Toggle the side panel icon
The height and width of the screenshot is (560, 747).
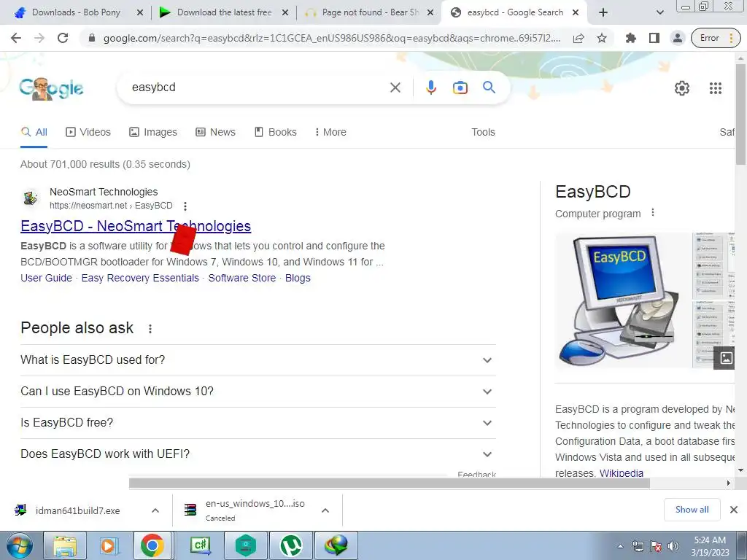pos(654,38)
